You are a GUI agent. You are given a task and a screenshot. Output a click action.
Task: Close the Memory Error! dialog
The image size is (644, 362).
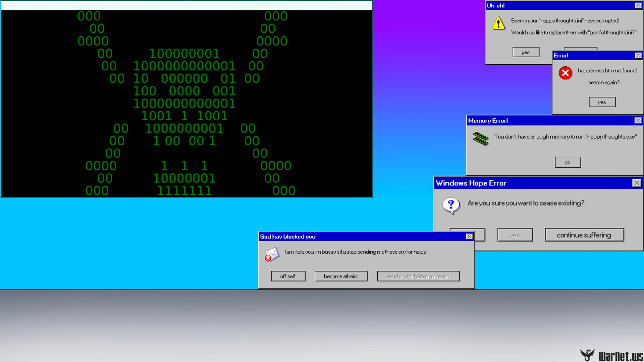coord(638,121)
